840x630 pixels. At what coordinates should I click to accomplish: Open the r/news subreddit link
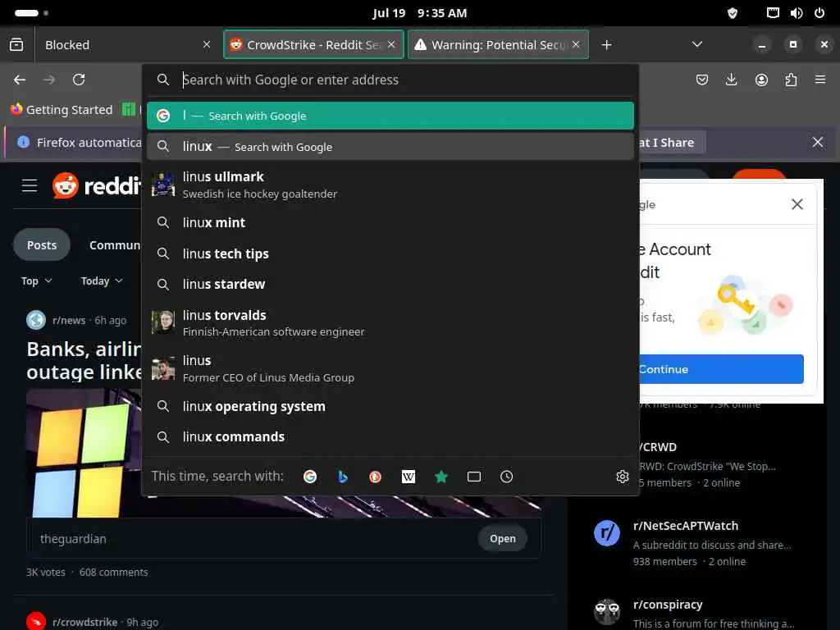pyautogui.click(x=69, y=321)
